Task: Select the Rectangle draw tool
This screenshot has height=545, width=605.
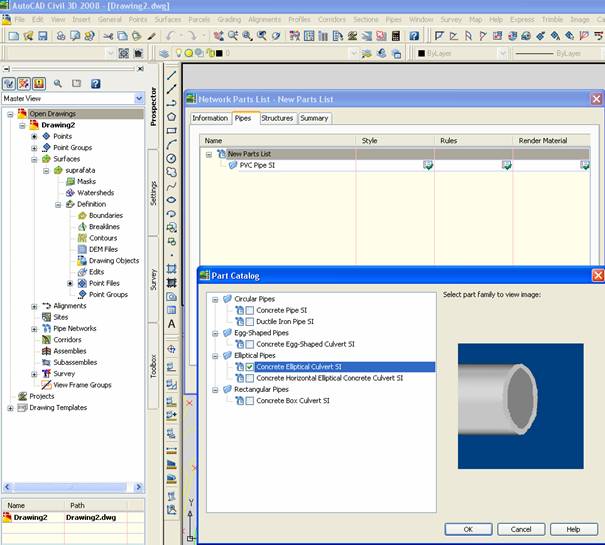Action: tap(172, 130)
